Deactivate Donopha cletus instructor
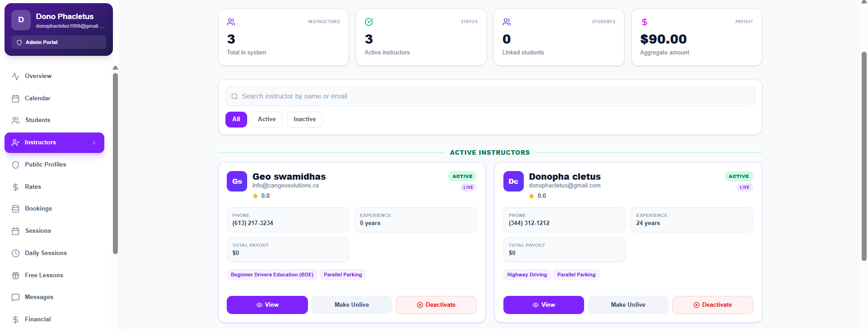The image size is (868, 329). 712,305
